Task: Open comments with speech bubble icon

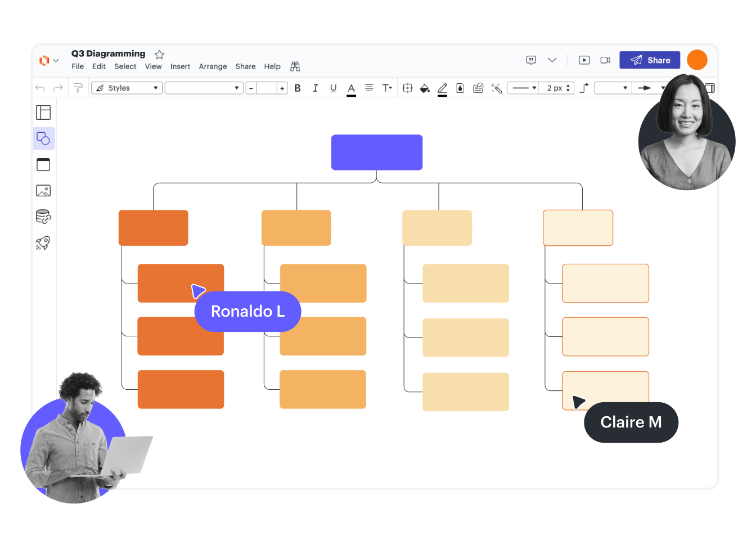Action: (x=531, y=60)
